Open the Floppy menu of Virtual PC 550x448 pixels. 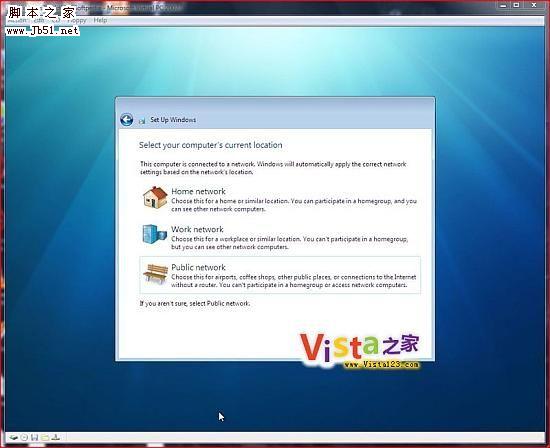(x=76, y=20)
